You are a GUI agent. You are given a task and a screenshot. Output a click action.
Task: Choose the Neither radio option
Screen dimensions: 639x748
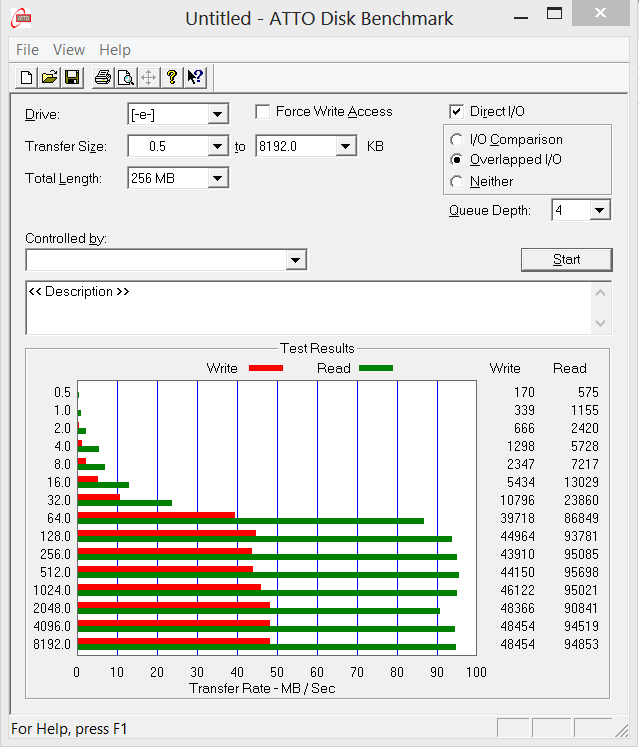(x=457, y=182)
